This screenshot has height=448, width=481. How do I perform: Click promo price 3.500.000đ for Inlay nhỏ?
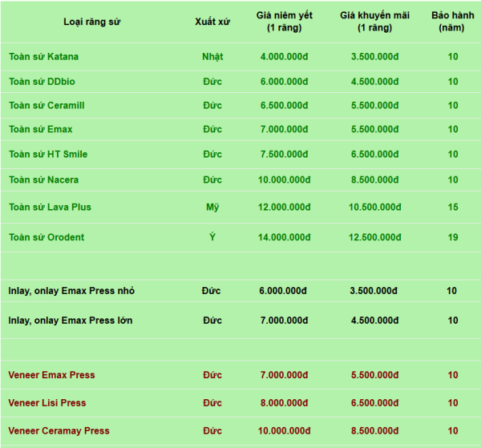tap(374, 291)
